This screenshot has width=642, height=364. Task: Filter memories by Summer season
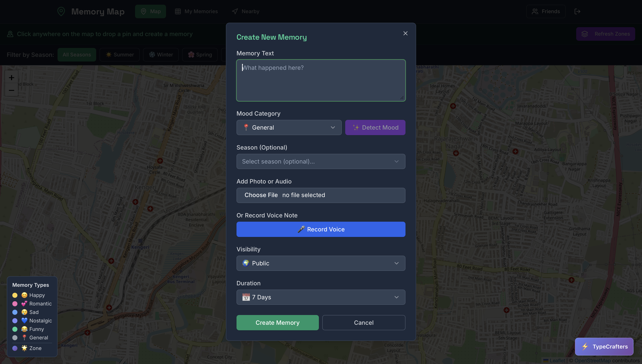(x=119, y=55)
